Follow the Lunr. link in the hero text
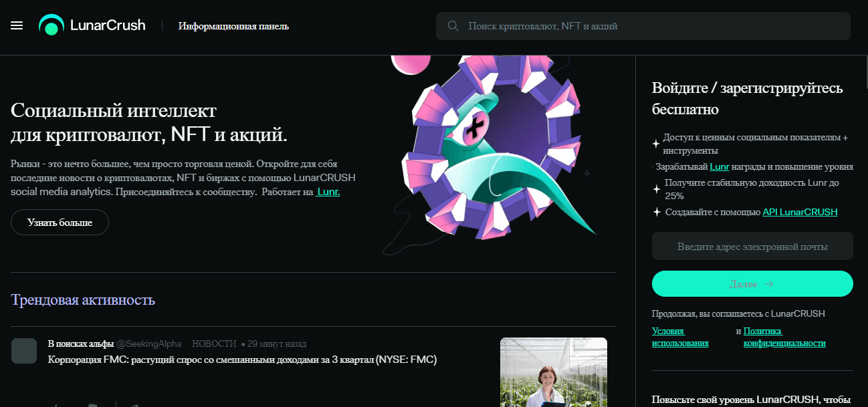 (x=328, y=192)
